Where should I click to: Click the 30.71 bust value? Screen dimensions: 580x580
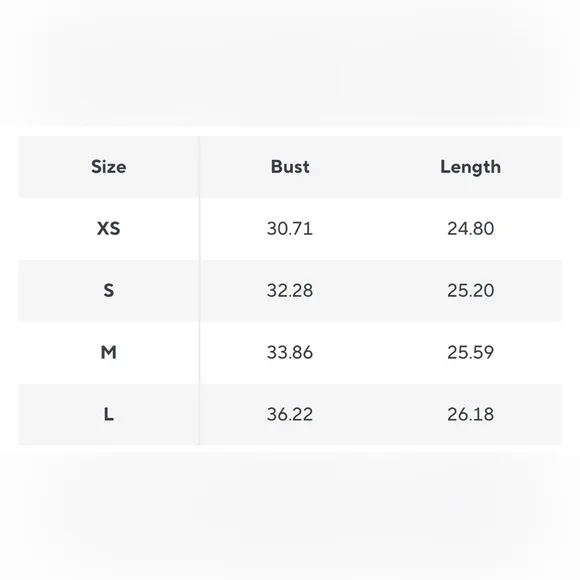(x=290, y=229)
